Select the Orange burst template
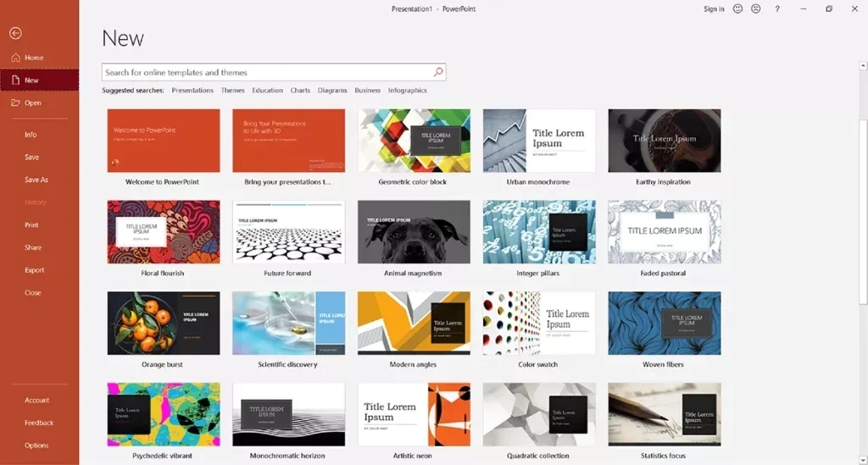This screenshot has height=465, width=868. tap(164, 324)
